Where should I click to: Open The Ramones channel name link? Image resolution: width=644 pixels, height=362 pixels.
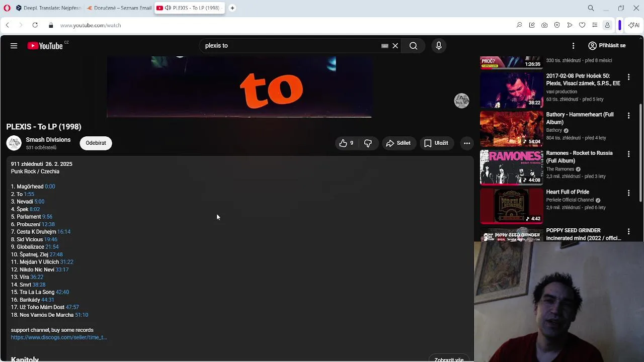(x=560, y=169)
